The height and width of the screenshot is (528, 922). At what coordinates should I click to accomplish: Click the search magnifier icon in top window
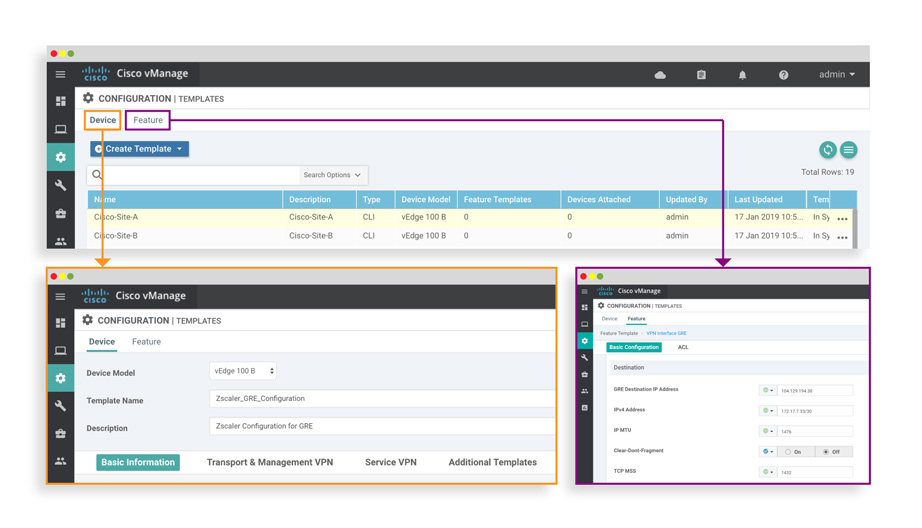tap(97, 175)
